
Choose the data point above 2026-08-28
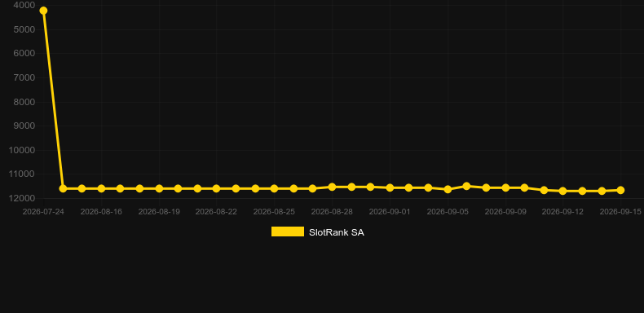point(332,187)
